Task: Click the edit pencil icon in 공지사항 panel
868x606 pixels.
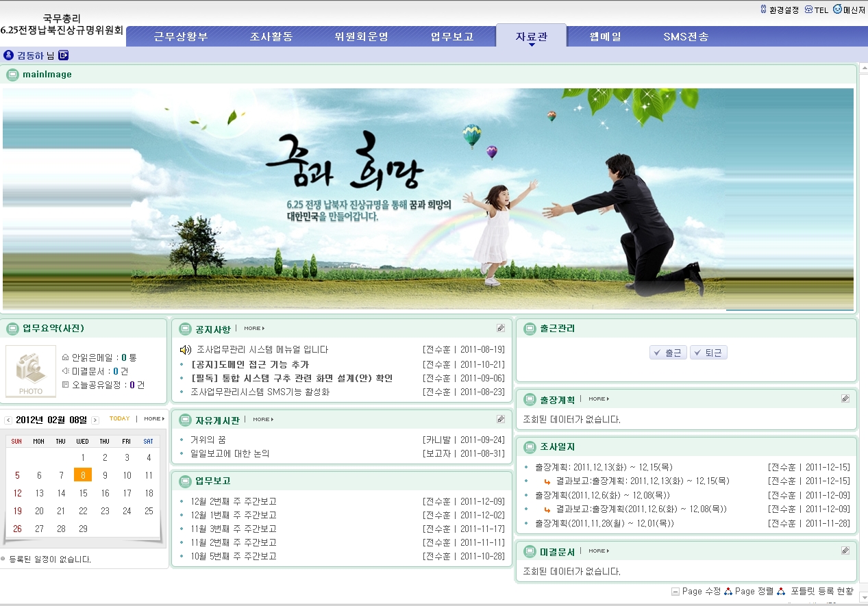Action: pos(501,329)
